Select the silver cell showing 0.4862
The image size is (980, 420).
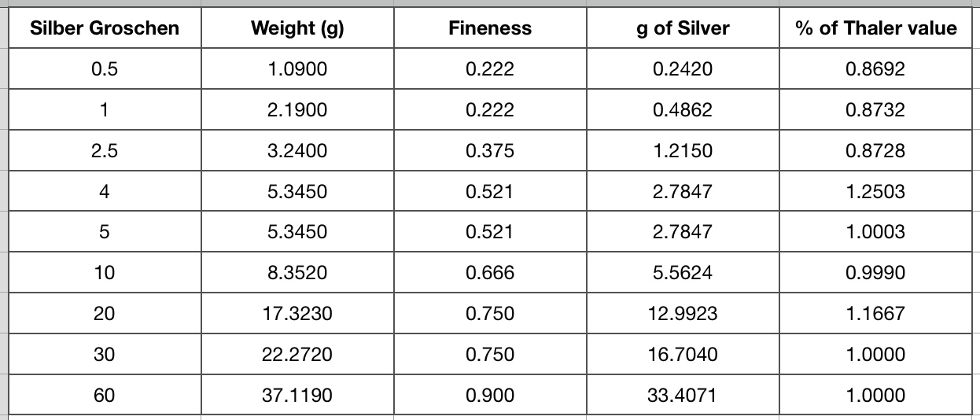[x=683, y=109]
